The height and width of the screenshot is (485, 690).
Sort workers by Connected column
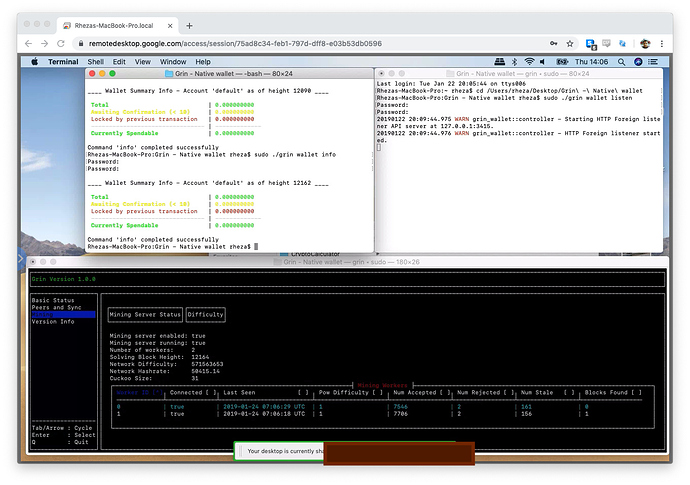[193, 392]
